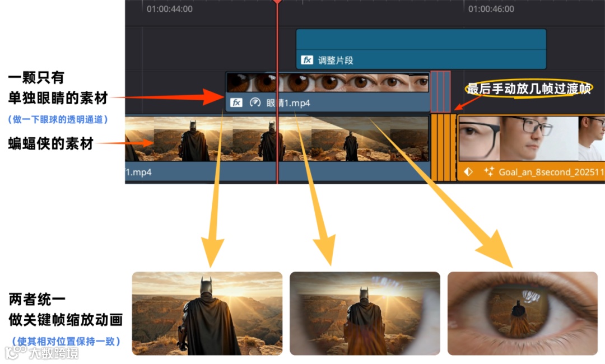The height and width of the screenshot is (364, 605).
Task: Select the orange Goal_an_8second clip
Action: pyautogui.click(x=531, y=148)
